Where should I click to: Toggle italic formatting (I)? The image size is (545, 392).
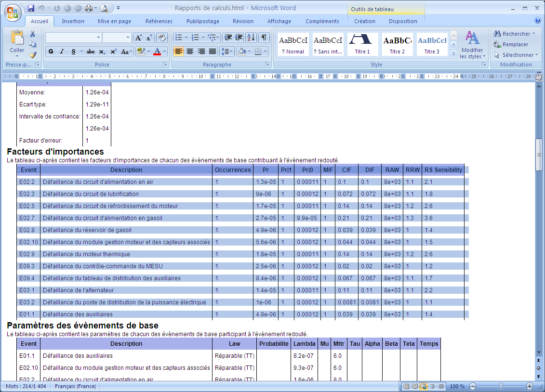tap(62, 52)
